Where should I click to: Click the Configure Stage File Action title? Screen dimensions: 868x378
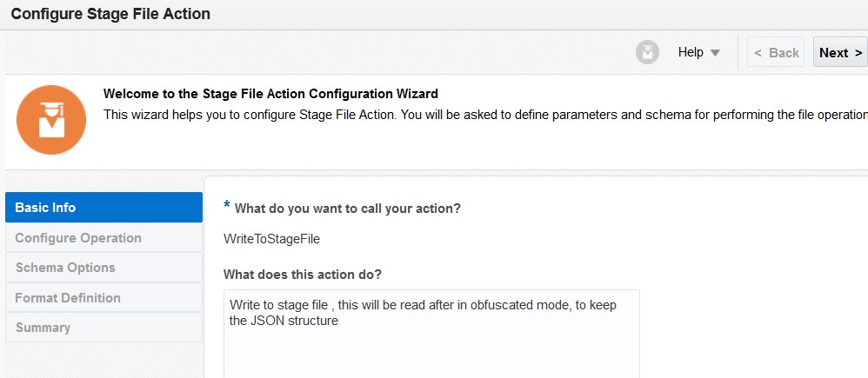[110, 14]
